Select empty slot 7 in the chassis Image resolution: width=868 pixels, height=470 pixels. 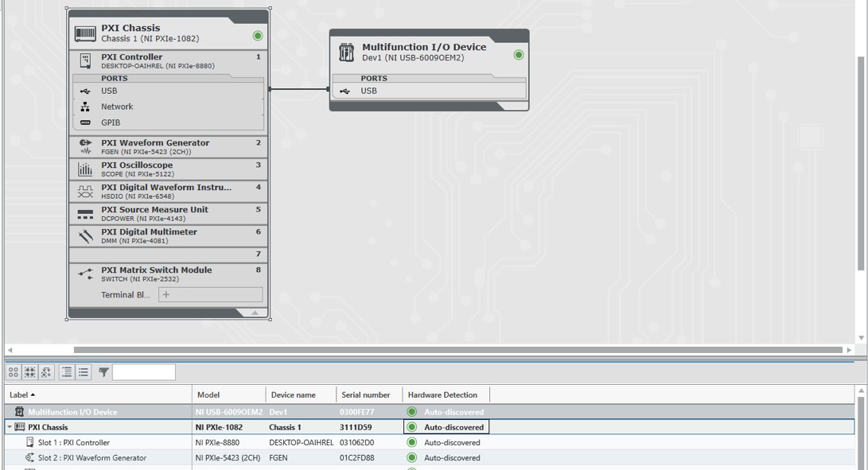click(x=169, y=254)
